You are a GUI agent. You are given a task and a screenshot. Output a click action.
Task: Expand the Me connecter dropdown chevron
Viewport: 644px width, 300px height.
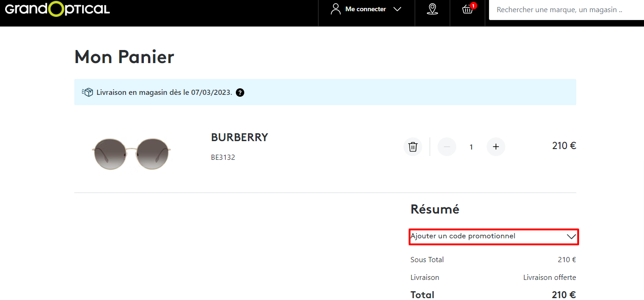[x=397, y=9]
